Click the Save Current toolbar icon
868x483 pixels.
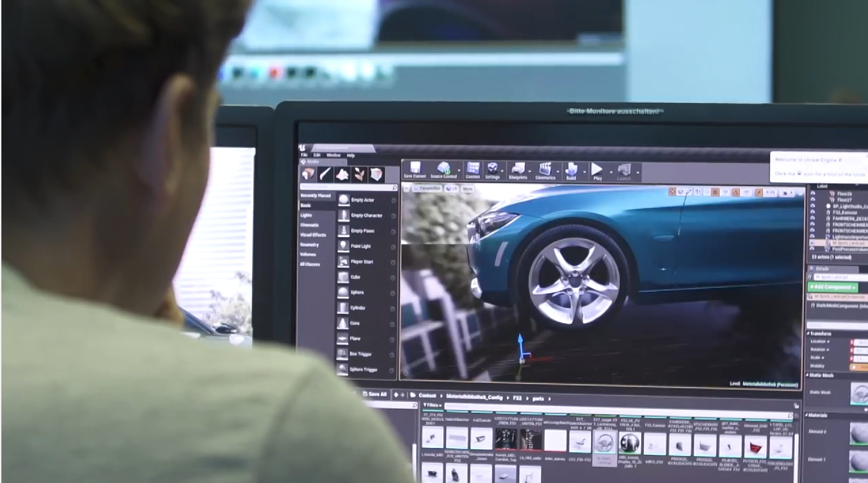coord(415,170)
